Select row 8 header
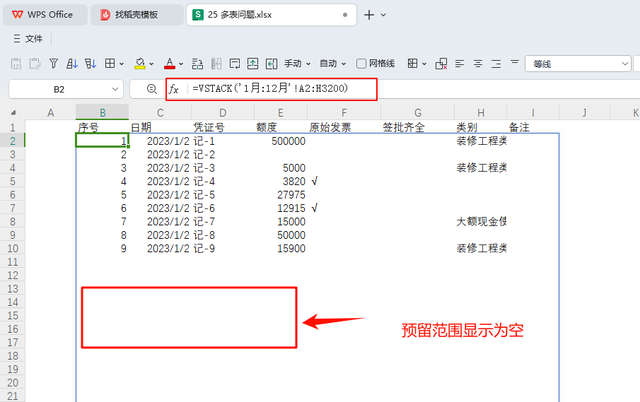 [13, 222]
